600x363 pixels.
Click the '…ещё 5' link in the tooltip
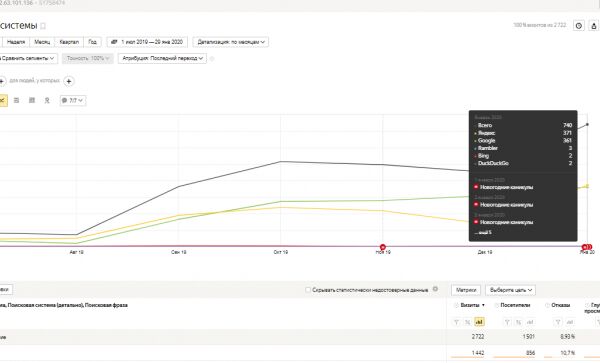tap(483, 232)
